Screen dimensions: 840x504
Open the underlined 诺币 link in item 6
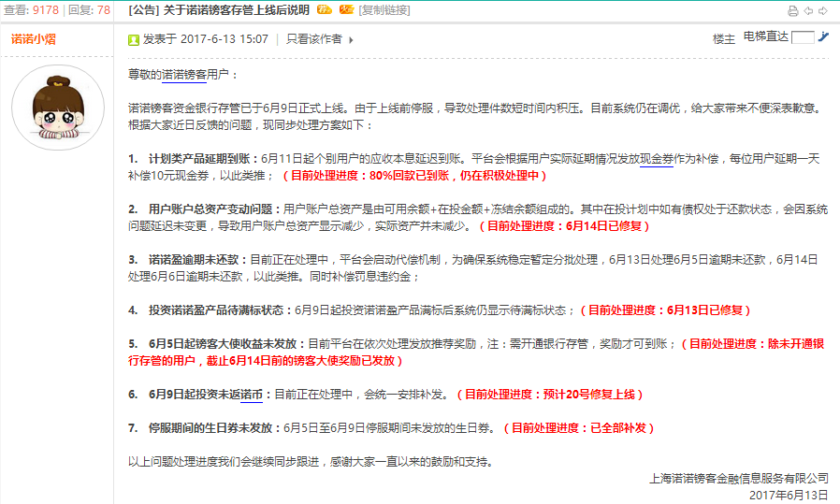(252, 395)
